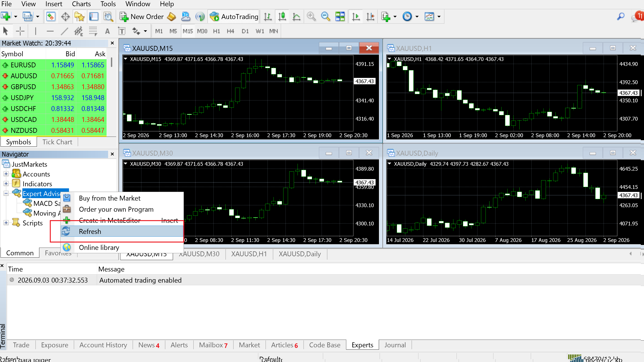Viewport: 644px width, 362px height.
Task: Toggle the chart shift icon
Action: point(370,17)
